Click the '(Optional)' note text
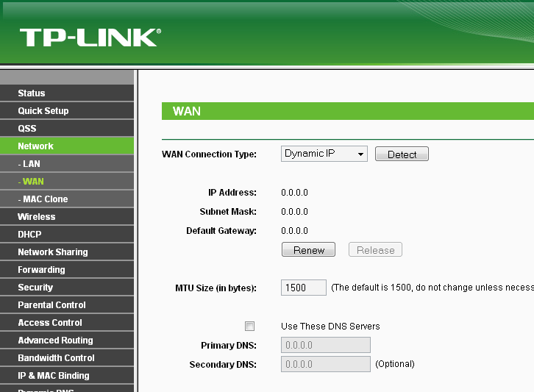 pyautogui.click(x=395, y=364)
